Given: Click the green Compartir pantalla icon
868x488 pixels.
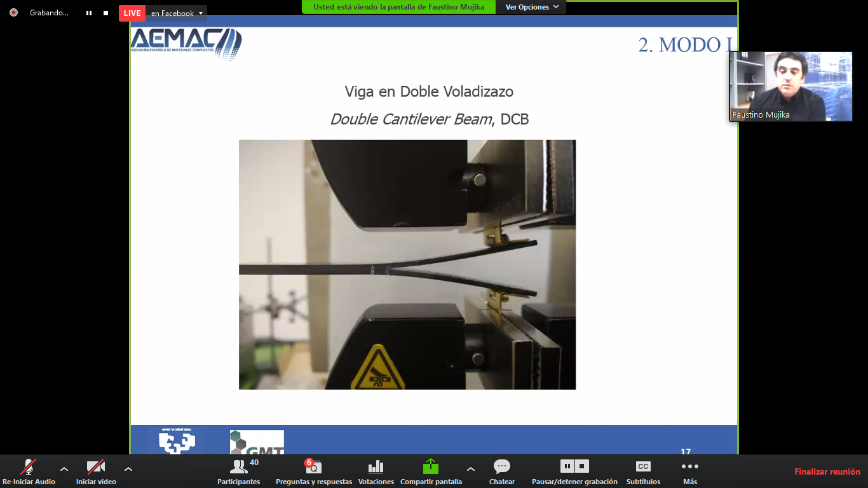Looking at the screenshot, I should click(x=431, y=466).
